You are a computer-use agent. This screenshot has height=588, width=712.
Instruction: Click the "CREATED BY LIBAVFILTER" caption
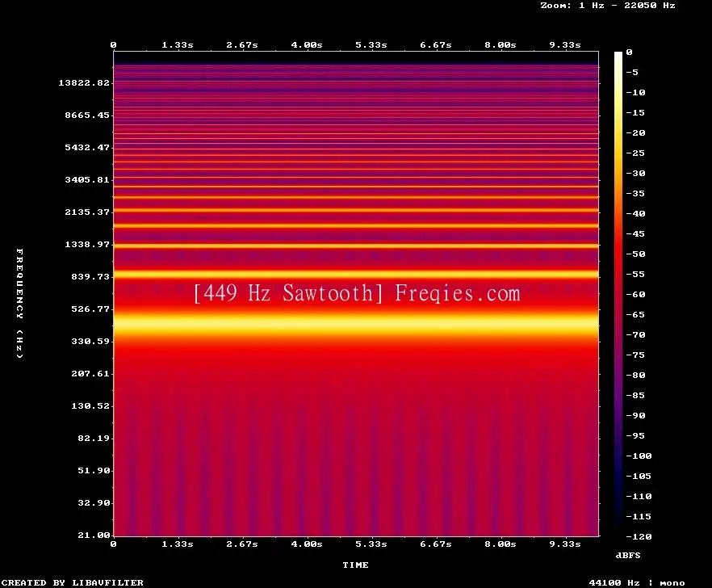[x=73, y=582]
